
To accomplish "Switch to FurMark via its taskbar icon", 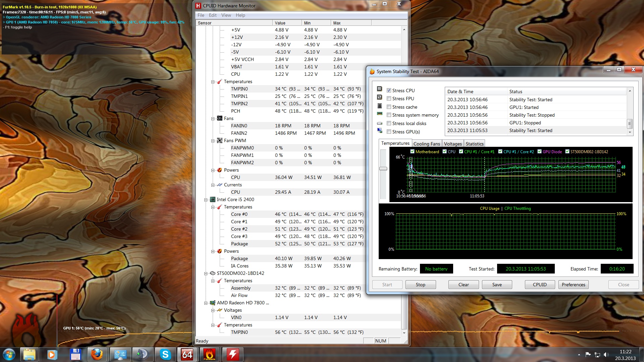I will [209, 355].
